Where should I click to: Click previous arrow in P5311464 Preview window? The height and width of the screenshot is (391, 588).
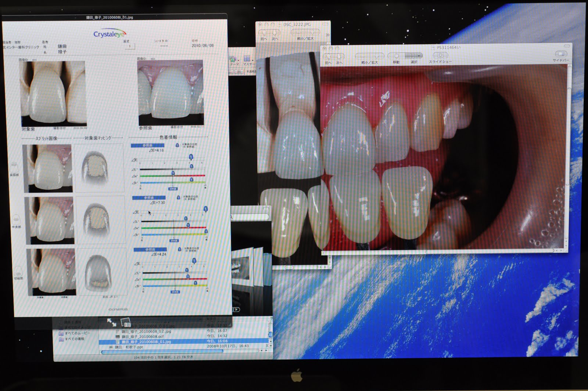point(328,56)
